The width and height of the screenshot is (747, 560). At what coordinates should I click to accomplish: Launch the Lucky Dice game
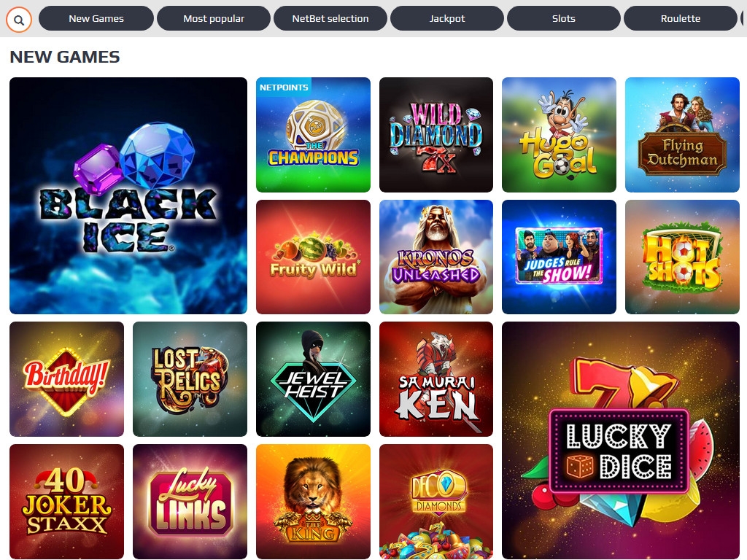point(621,440)
